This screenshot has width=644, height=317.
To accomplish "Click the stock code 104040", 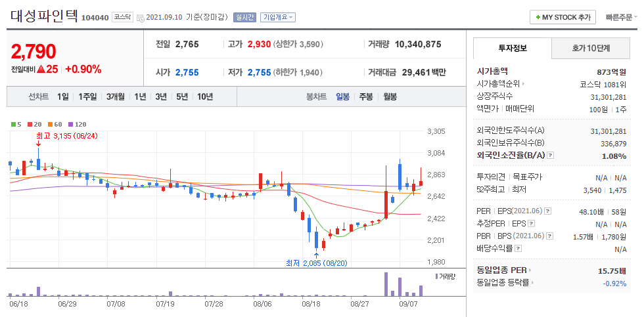I will pyautogui.click(x=95, y=18).
